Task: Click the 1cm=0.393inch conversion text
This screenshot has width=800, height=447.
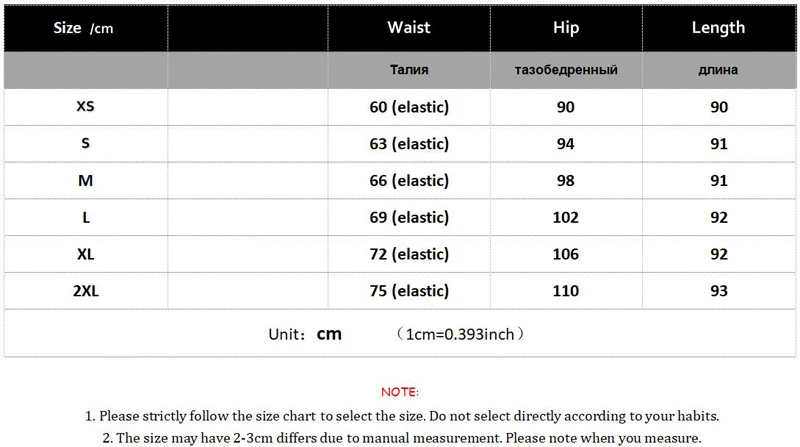Action: point(460,334)
